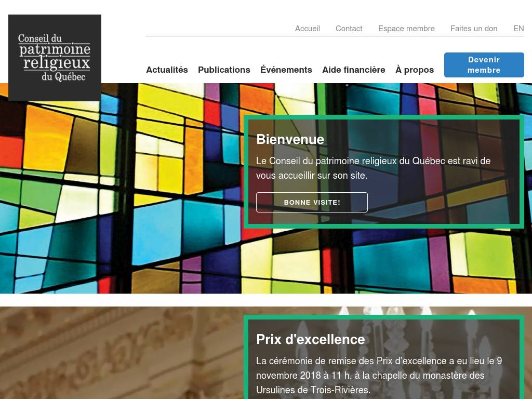Select the Bienvenue heading

(x=290, y=139)
